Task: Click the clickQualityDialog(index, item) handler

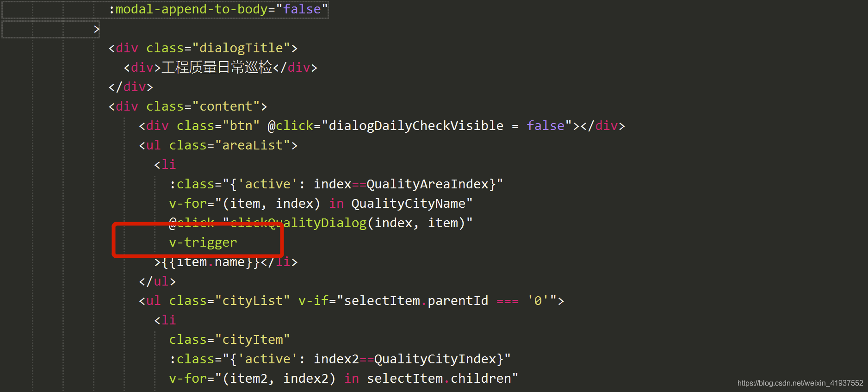Action: 347,223
